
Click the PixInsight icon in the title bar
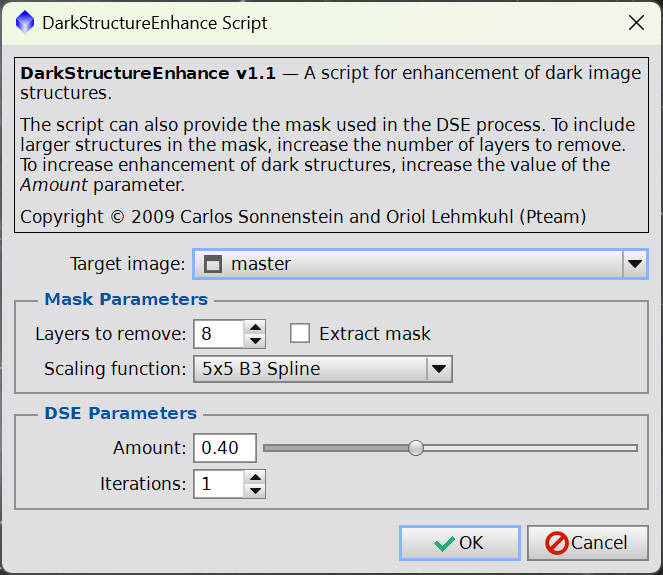point(22,22)
